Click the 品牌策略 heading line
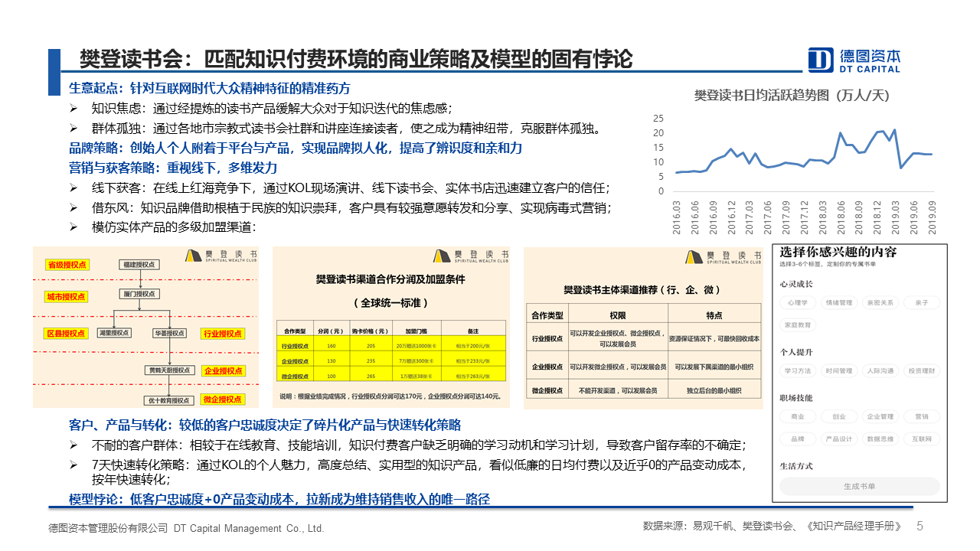Viewport: 980px width, 551px height. [296, 148]
